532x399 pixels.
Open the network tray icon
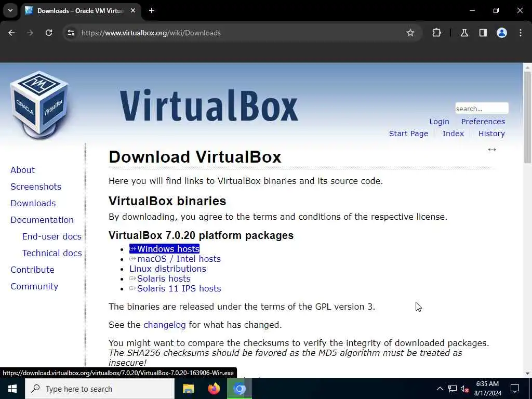[453, 389]
